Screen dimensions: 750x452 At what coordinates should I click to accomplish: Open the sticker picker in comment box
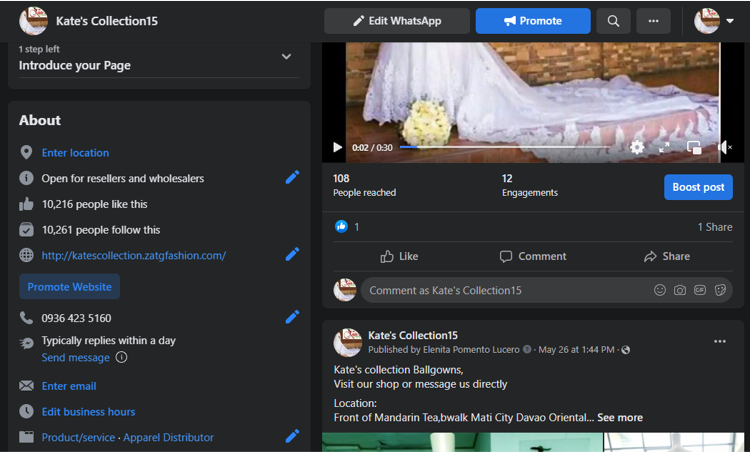tap(720, 290)
